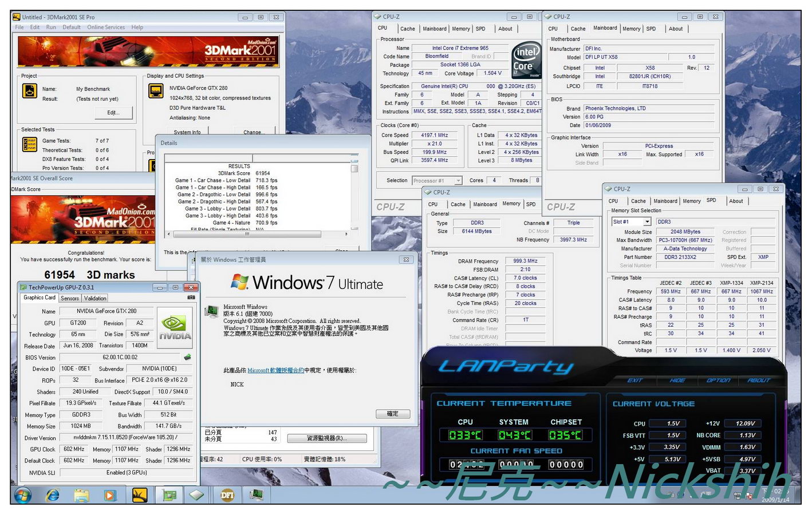Select SPD tab in CPU-Z Memory window

[531, 204]
